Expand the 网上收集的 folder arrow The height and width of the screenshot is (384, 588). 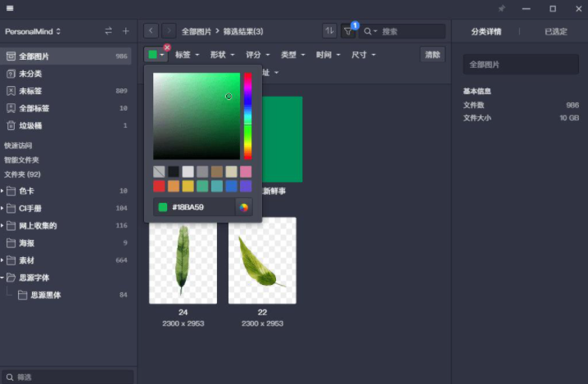click(x=2, y=225)
